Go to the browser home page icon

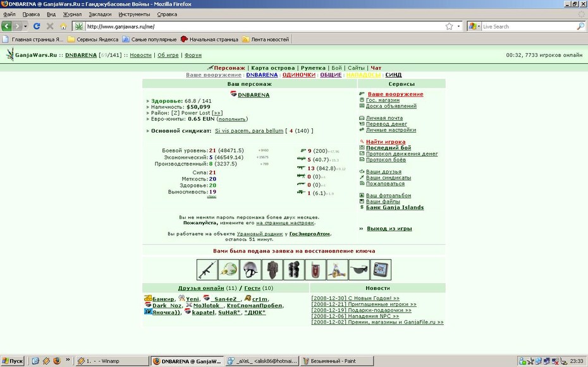coord(63,27)
